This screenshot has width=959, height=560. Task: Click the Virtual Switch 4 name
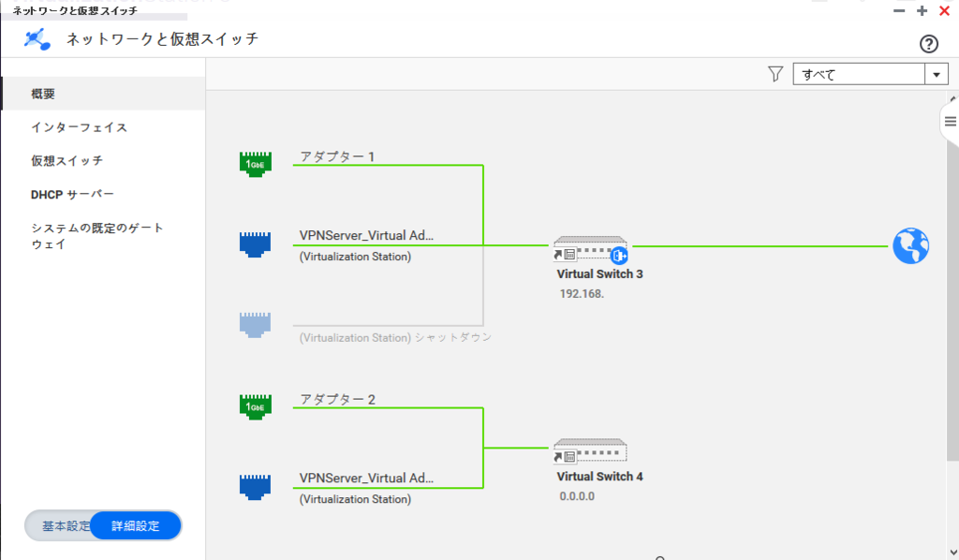pyautogui.click(x=599, y=477)
